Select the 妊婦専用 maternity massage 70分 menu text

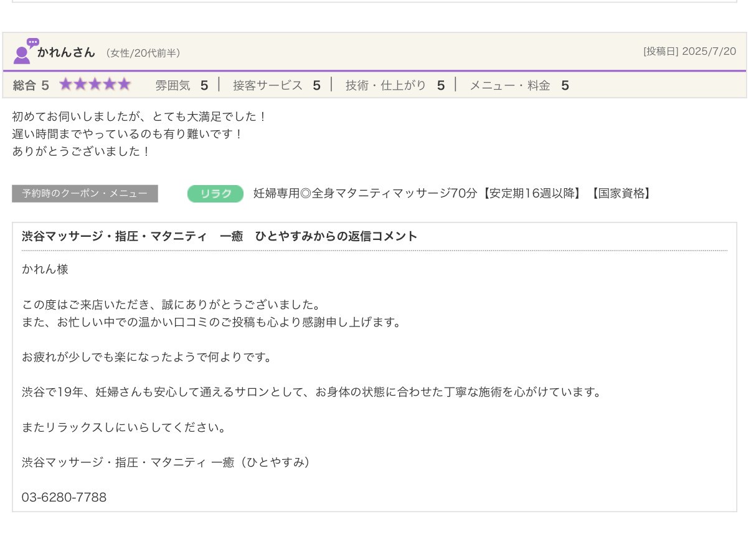(x=452, y=194)
